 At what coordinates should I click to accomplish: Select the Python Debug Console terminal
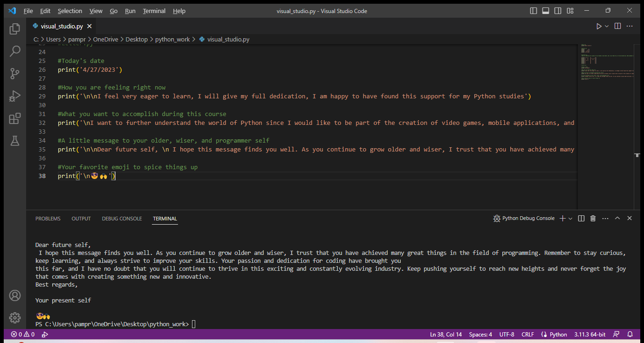pyautogui.click(x=524, y=218)
